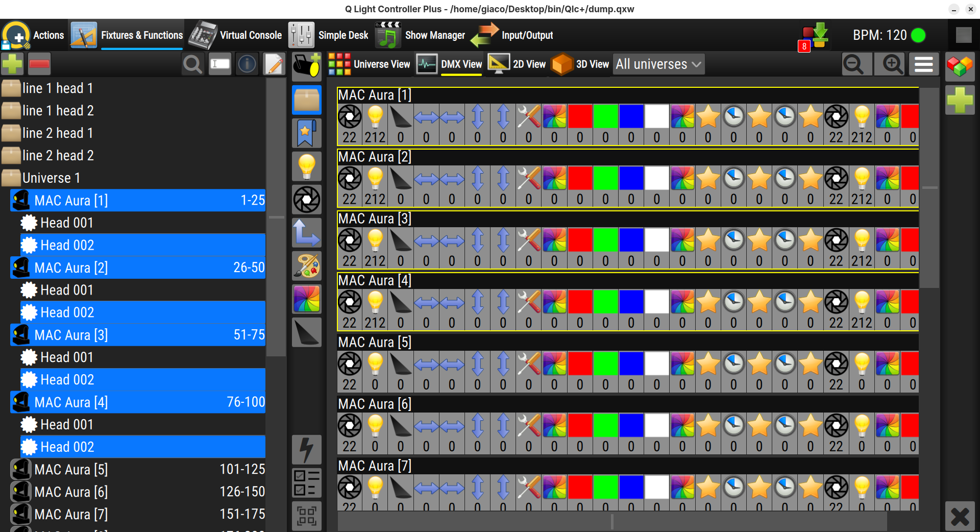Toggle the green BPM beat indicator

[x=918, y=35]
